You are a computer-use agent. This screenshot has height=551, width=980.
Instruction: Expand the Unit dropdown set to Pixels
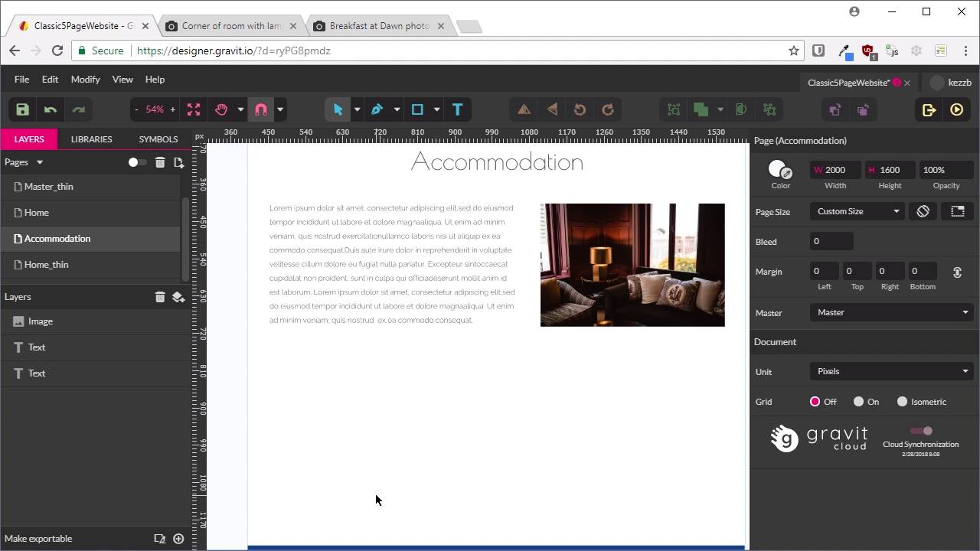point(891,371)
